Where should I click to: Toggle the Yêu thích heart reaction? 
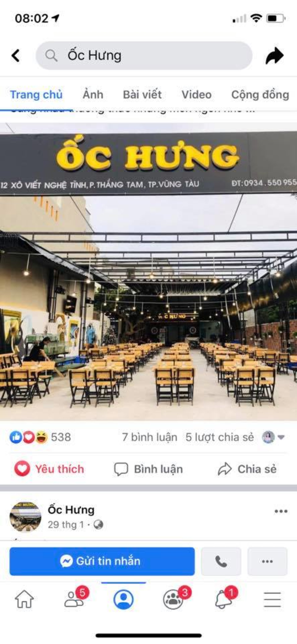[49, 469]
